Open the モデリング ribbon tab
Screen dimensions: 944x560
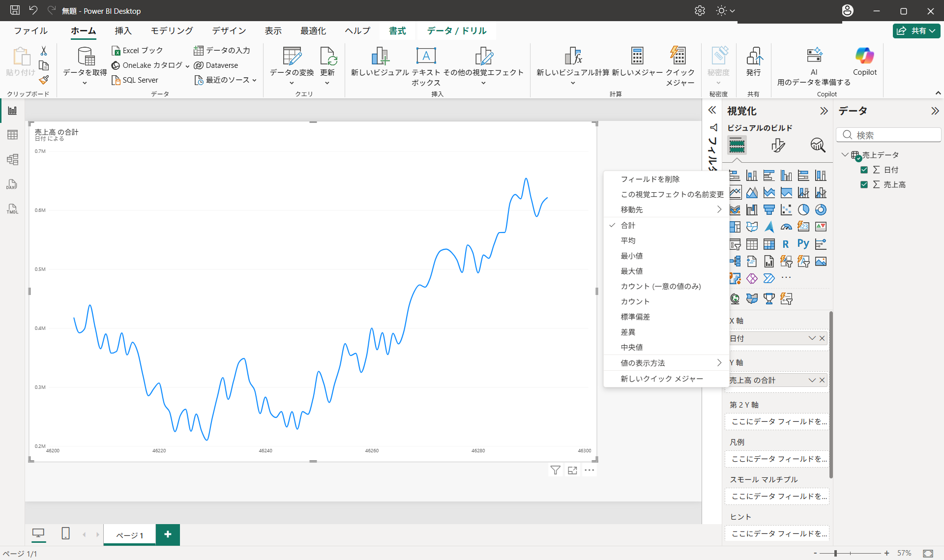tap(172, 30)
